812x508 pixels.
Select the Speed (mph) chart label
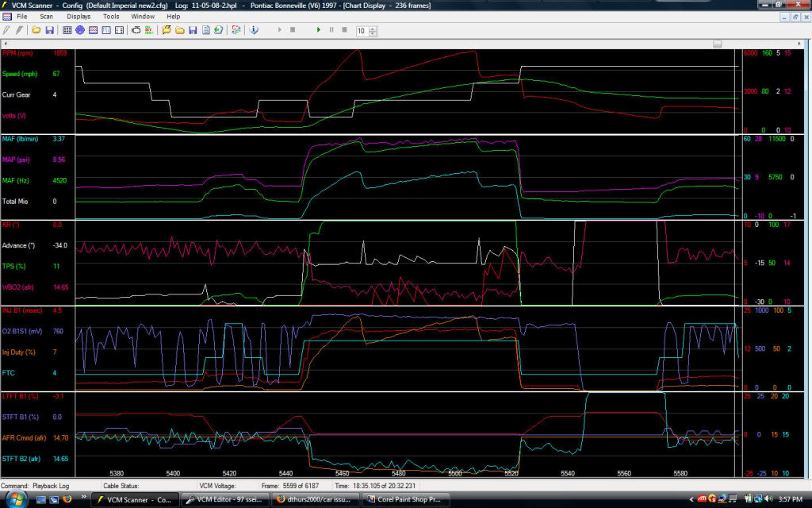click(20, 74)
